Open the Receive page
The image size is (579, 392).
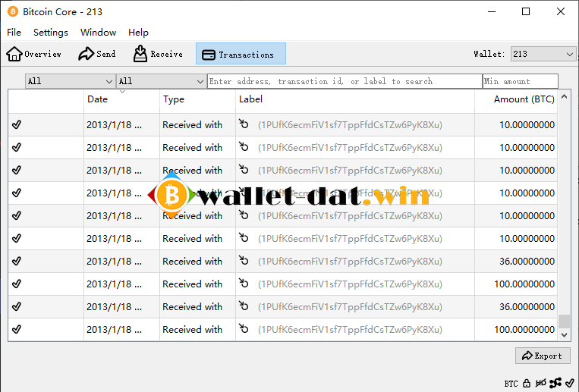pyautogui.click(x=158, y=54)
